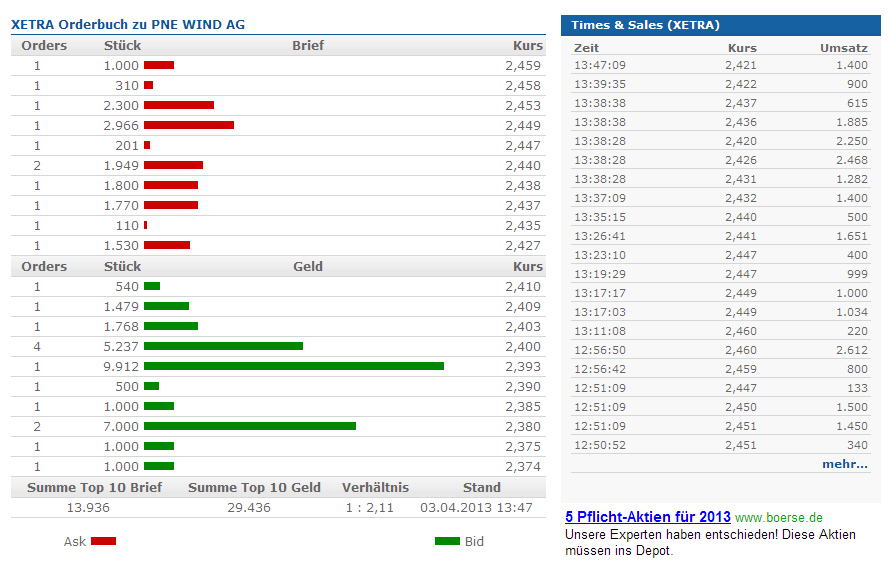Select the Geld price 2,393
This screenshot has width=890, height=570.
[523, 367]
